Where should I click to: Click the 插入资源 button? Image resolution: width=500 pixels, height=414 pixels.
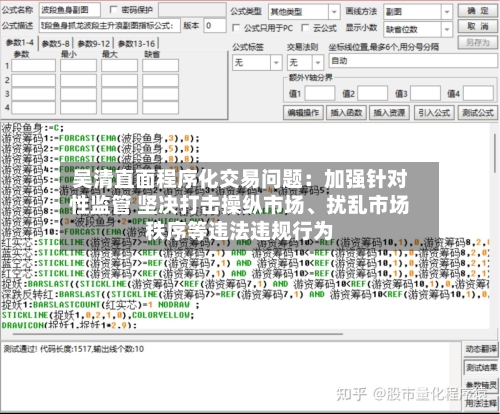click(389, 113)
